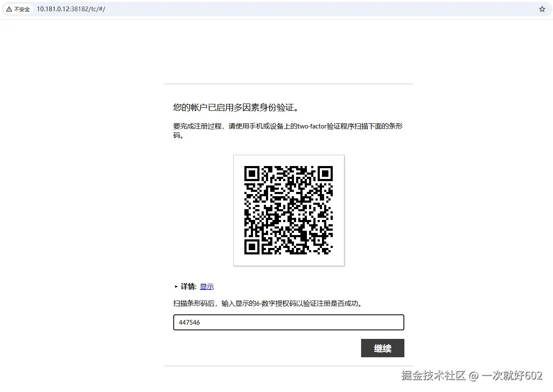Focus the 6-digit authorization code field

289,323
